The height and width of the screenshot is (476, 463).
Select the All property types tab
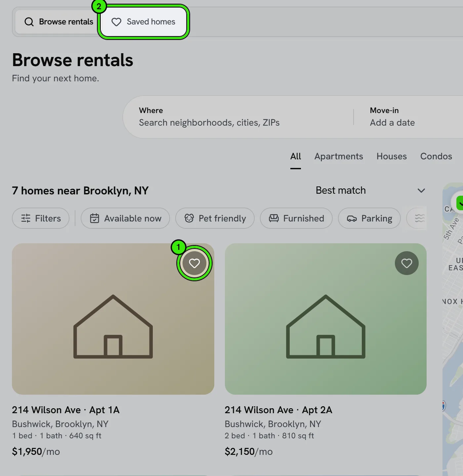[296, 156]
